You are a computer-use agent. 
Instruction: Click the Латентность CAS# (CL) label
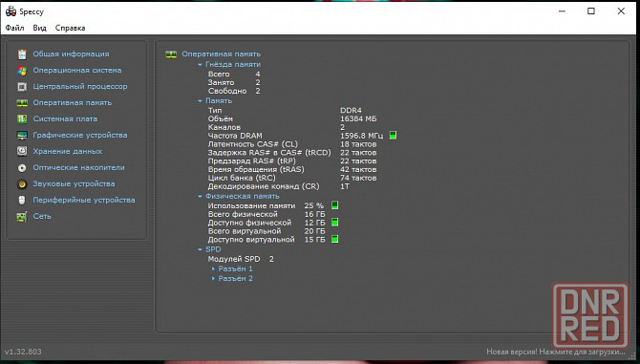(252, 144)
